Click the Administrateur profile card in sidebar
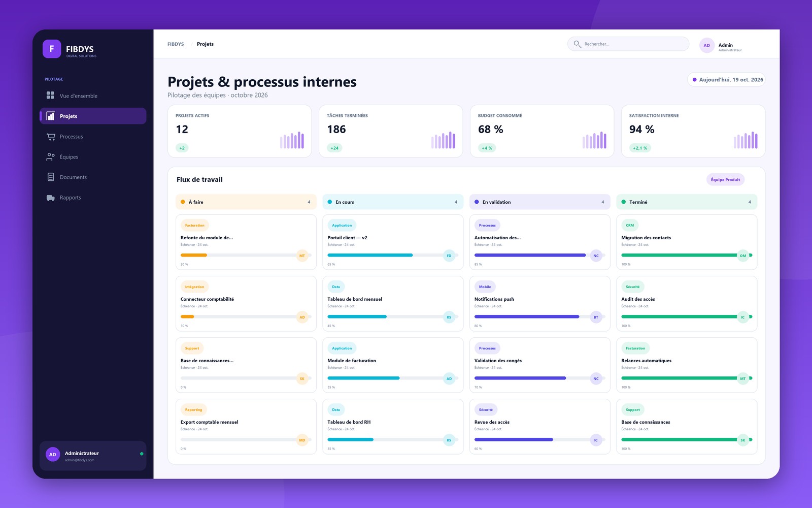The width and height of the screenshot is (812, 508). click(x=93, y=456)
